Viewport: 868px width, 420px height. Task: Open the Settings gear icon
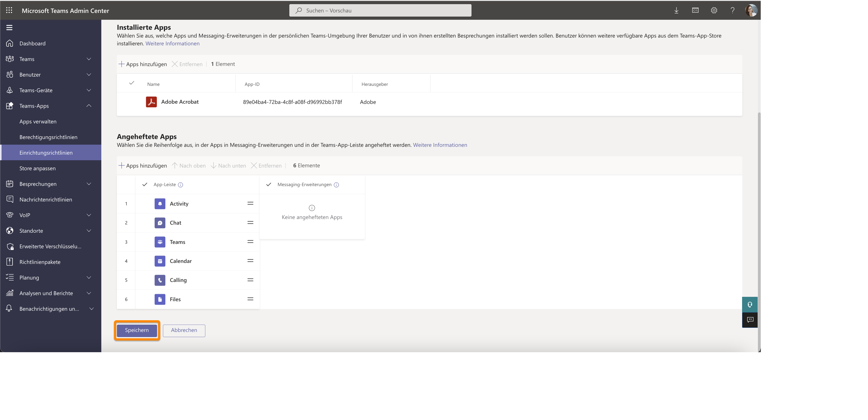[714, 10]
